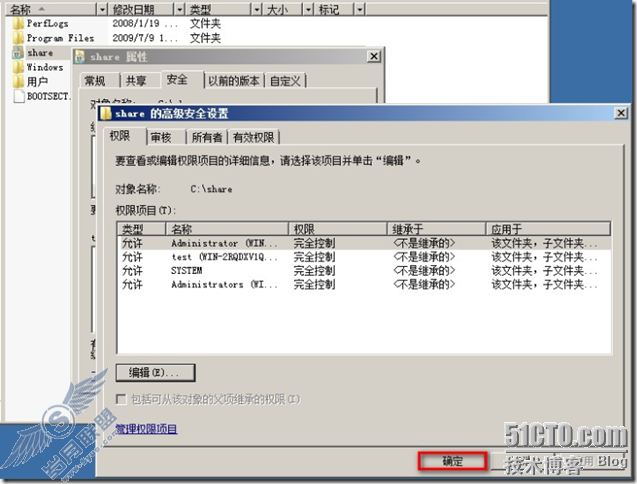The width and height of the screenshot is (637, 484).
Task: Click the BOOTSECT file icon
Action: 19,96
